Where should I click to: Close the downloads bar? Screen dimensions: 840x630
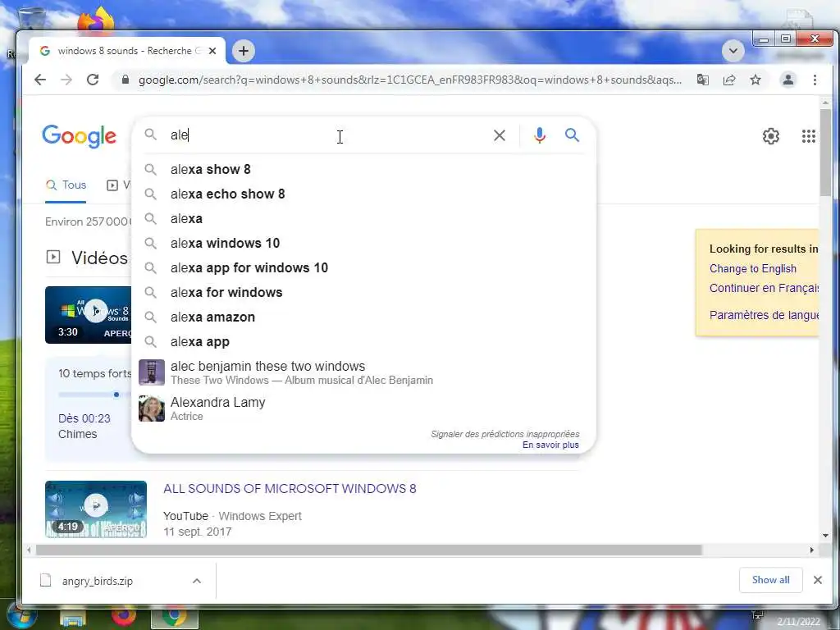click(x=818, y=580)
